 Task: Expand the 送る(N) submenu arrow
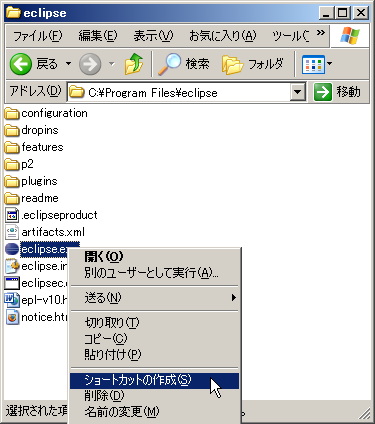[234, 298]
